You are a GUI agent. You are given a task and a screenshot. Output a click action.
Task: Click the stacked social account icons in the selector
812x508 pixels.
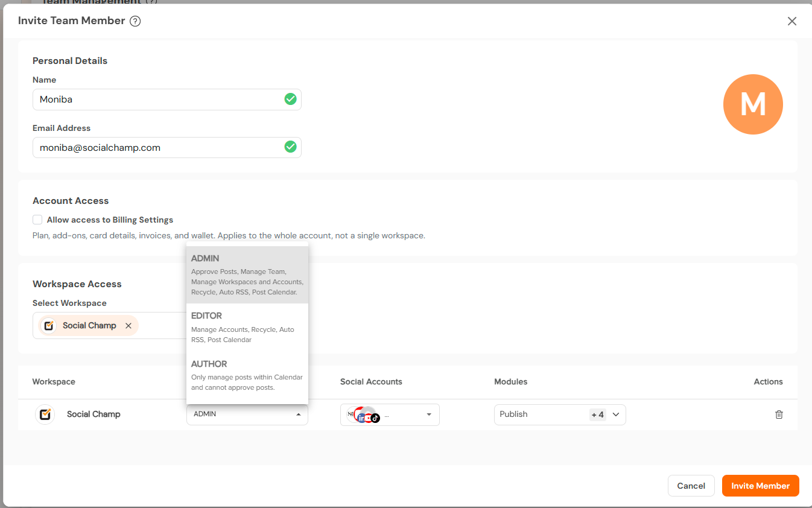pos(364,415)
